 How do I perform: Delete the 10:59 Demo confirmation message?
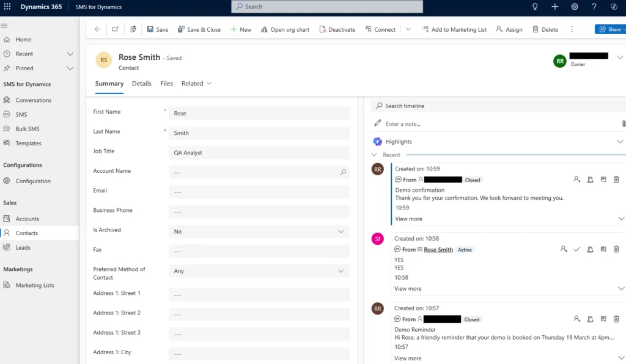616,180
